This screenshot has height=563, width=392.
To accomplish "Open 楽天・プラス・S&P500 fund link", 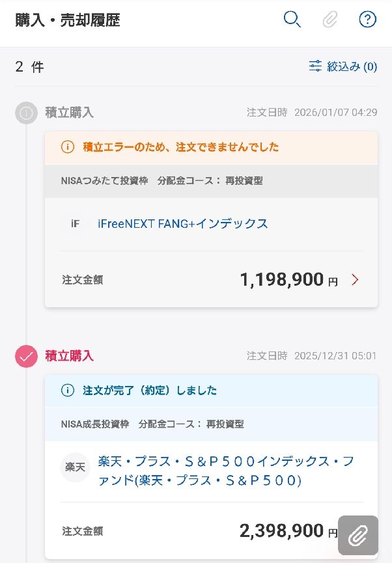I will (x=225, y=471).
